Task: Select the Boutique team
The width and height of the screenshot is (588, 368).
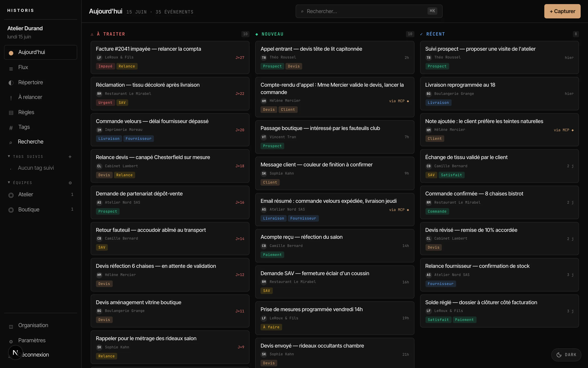Action: pos(41,210)
